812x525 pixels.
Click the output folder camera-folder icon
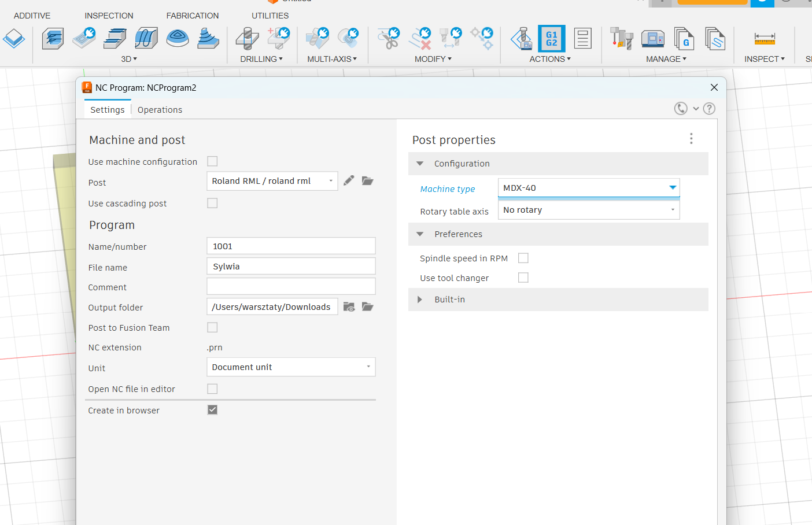pyautogui.click(x=349, y=306)
